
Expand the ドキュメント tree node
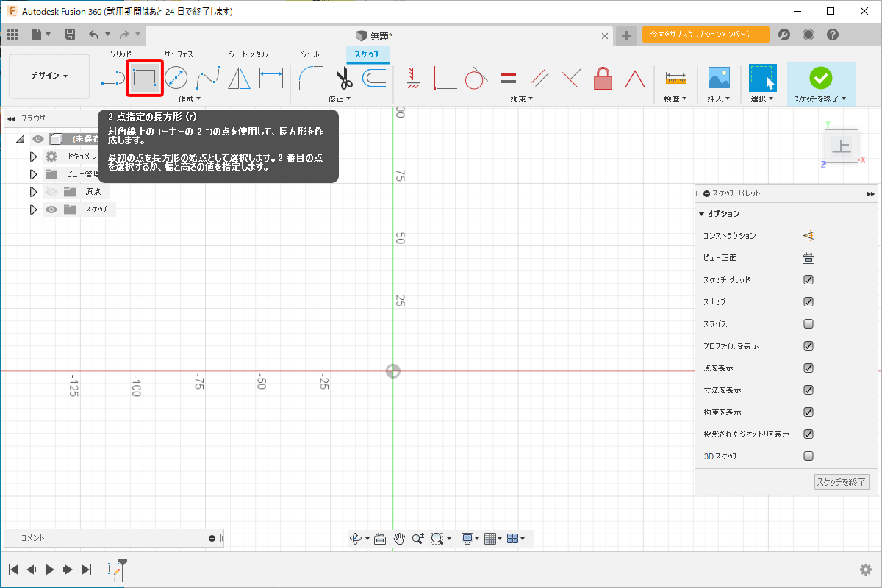pos(33,157)
